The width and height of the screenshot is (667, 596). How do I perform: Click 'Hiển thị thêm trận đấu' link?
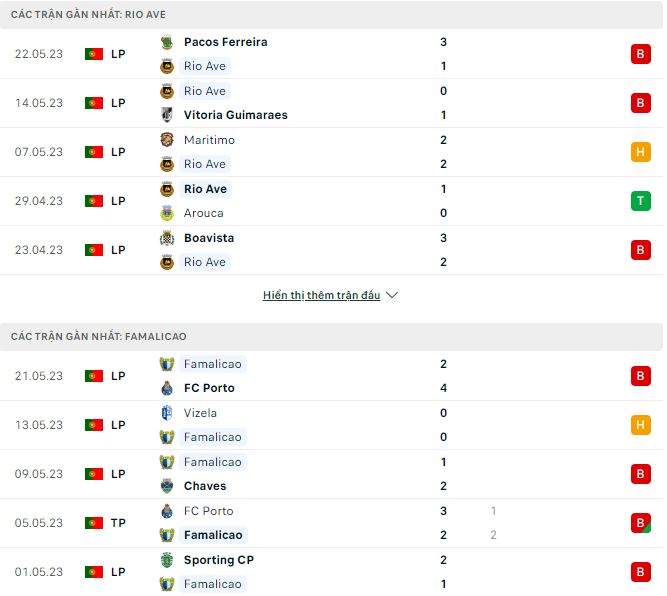click(x=321, y=296)
